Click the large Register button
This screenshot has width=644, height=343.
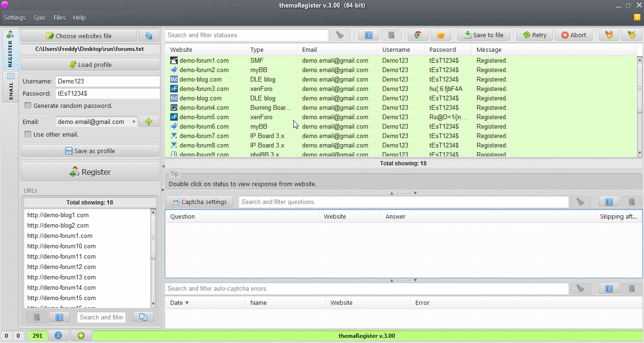click(90, 172)
